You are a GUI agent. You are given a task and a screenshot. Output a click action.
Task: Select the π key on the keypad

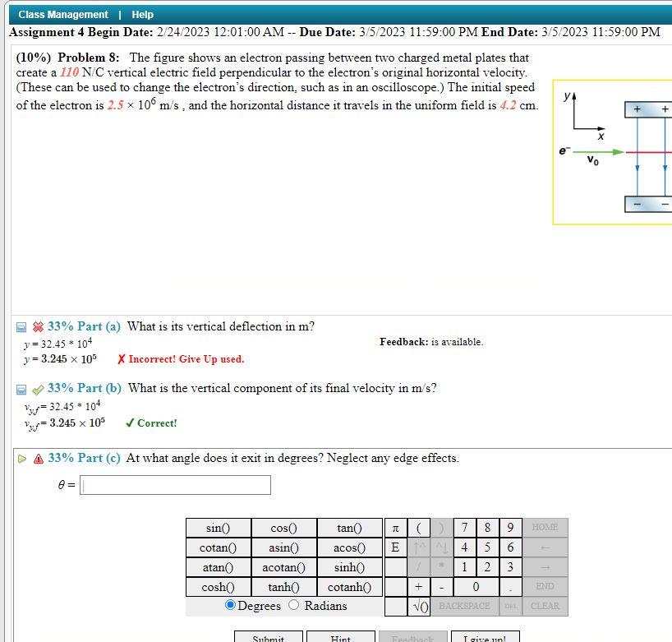tap(394, 527)
